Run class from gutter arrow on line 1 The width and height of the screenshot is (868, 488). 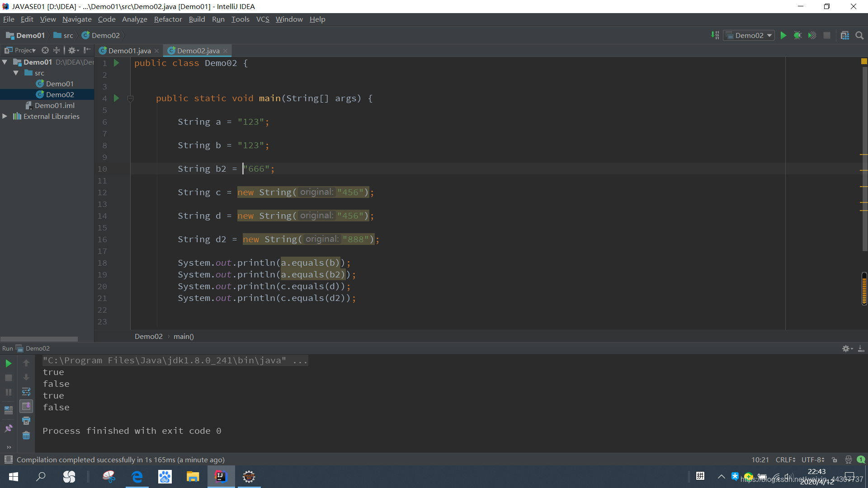[x=116, y=63]
